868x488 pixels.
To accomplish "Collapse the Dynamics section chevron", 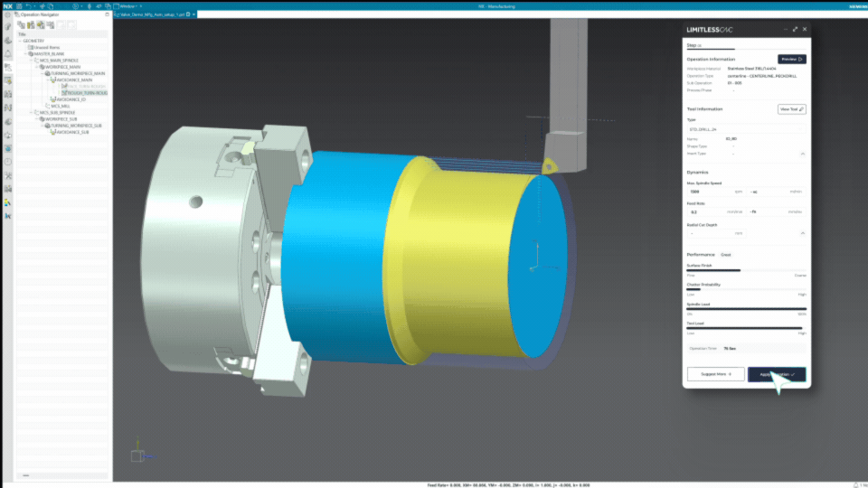I will [x=803, y=233].
